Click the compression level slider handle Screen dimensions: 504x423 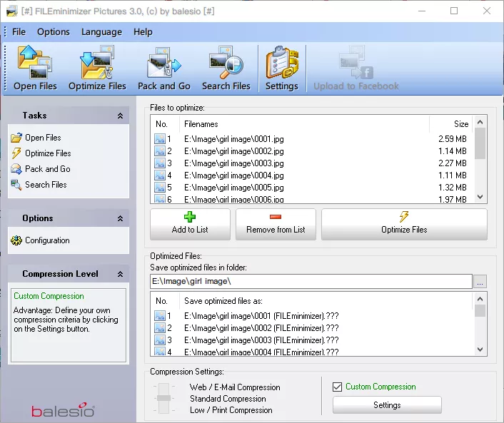[x=163, y=398]
